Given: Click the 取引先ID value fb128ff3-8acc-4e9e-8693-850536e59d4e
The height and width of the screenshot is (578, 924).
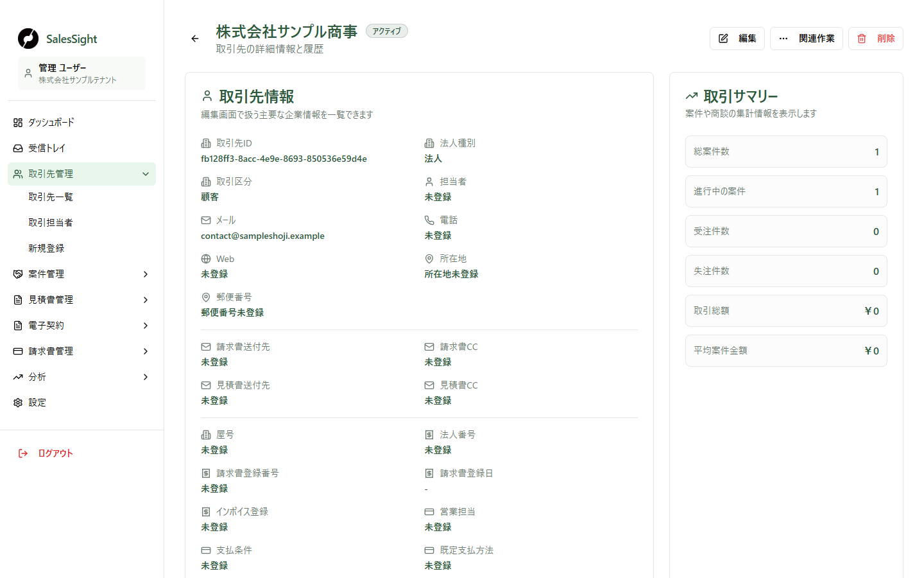Looking at the screenshot, I should (x=284, y=159).
